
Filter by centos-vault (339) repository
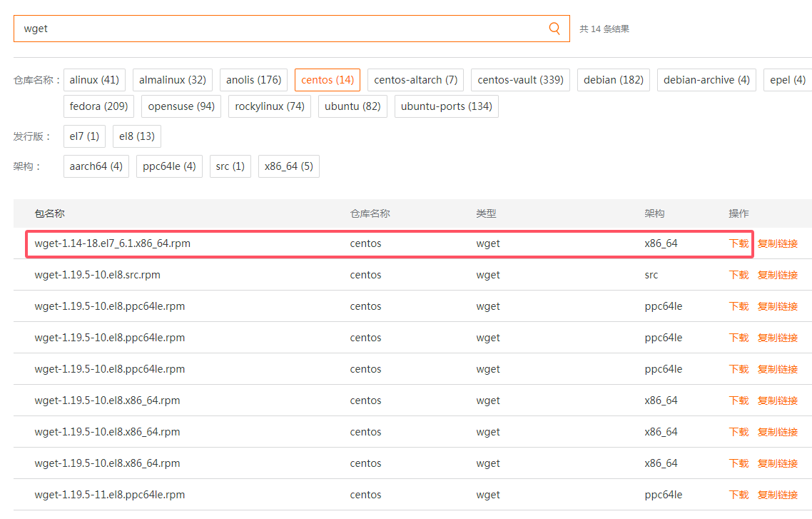(x=520, y=80)
